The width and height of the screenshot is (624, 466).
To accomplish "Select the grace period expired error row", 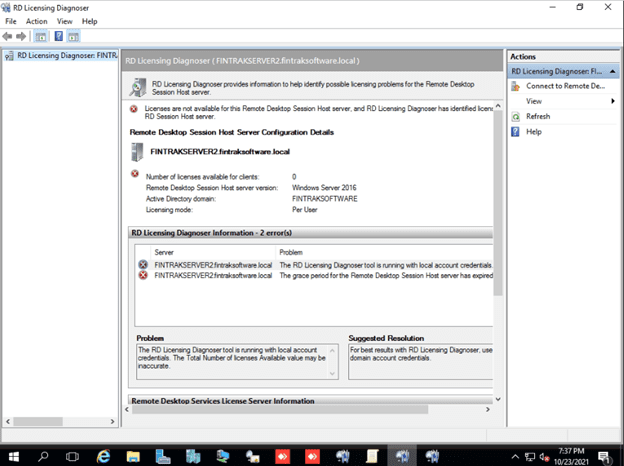I will click(x=315, y=275).
